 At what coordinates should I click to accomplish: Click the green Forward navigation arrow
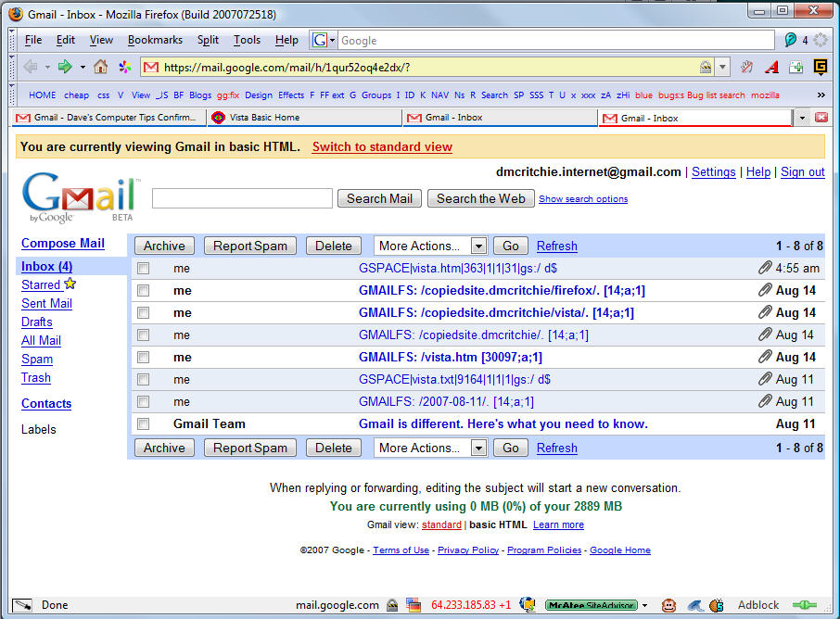[65, 67]
